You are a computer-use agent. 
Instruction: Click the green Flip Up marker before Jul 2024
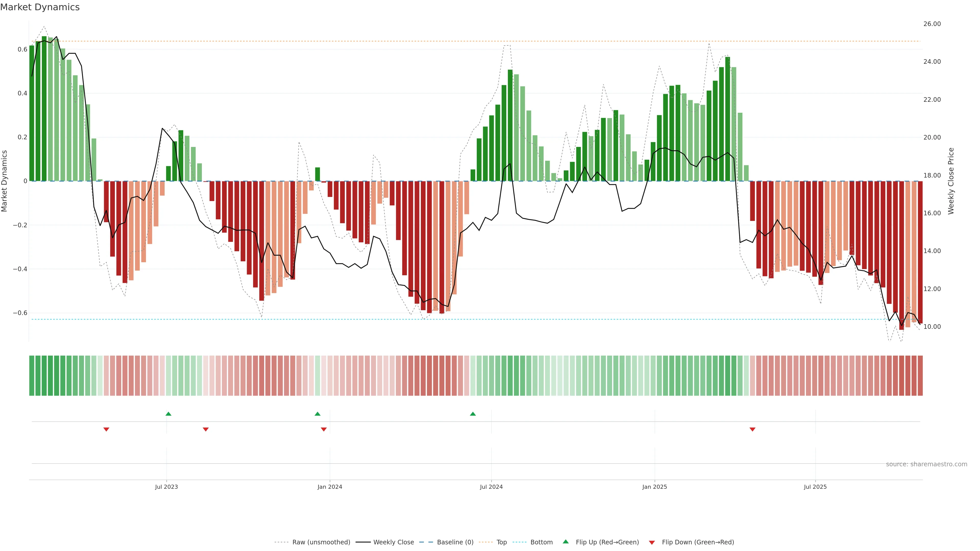pos(472,414)
